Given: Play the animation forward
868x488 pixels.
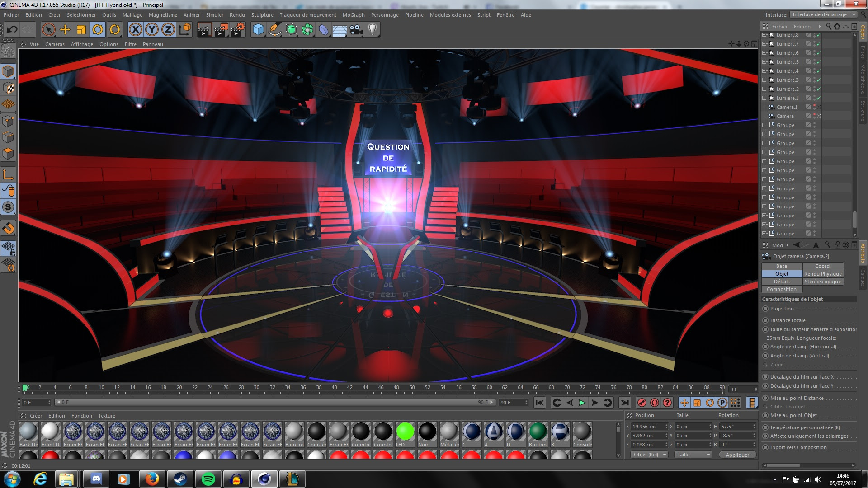Looking at the screenshot, I should pyautogui.click(x=582, y=403).
